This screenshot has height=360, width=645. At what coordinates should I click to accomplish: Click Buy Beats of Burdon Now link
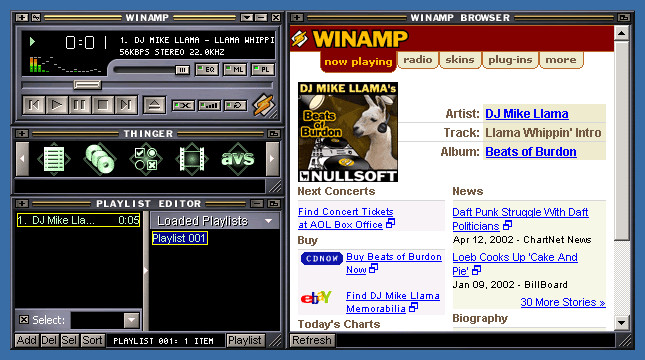click(394, 263)
